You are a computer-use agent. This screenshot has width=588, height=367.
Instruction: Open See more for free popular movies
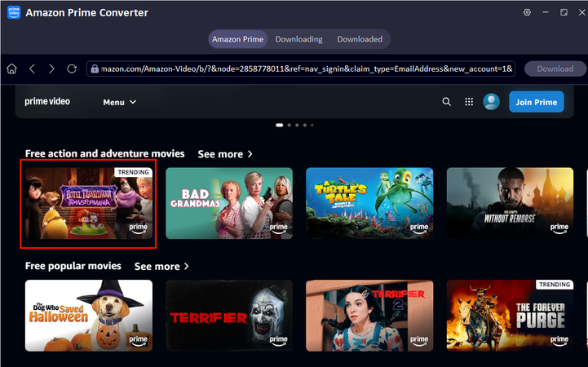click(161, 266)
